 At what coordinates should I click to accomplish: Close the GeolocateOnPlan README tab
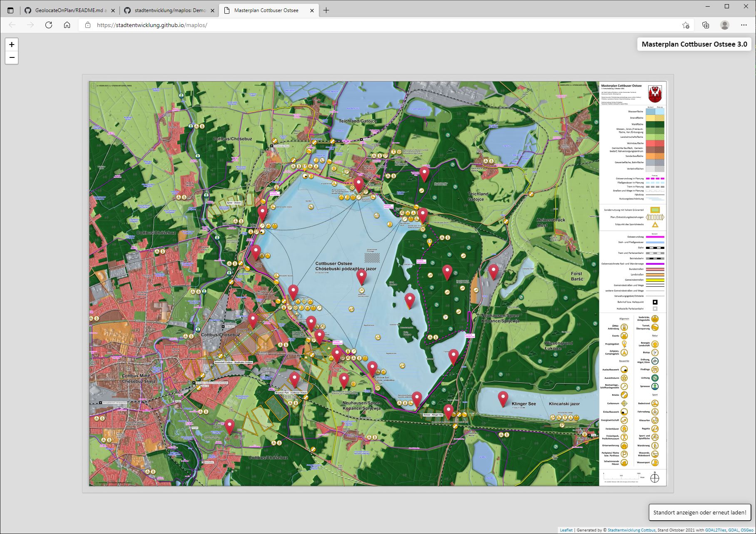113,10
